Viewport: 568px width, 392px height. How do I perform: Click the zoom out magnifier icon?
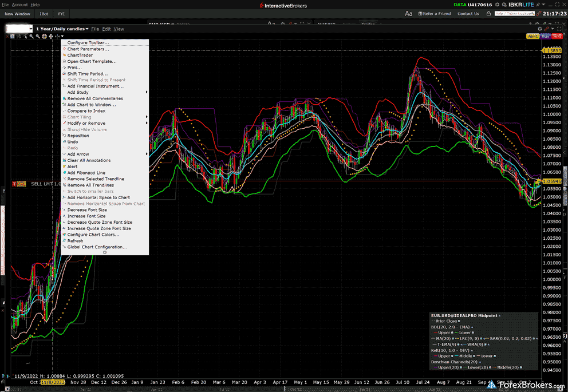point(38,36)
